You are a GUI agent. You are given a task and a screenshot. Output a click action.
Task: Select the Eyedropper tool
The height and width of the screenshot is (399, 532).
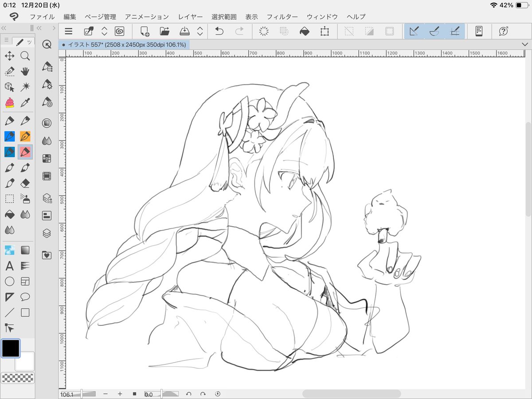pyautogui.click(x=25, y=103)
